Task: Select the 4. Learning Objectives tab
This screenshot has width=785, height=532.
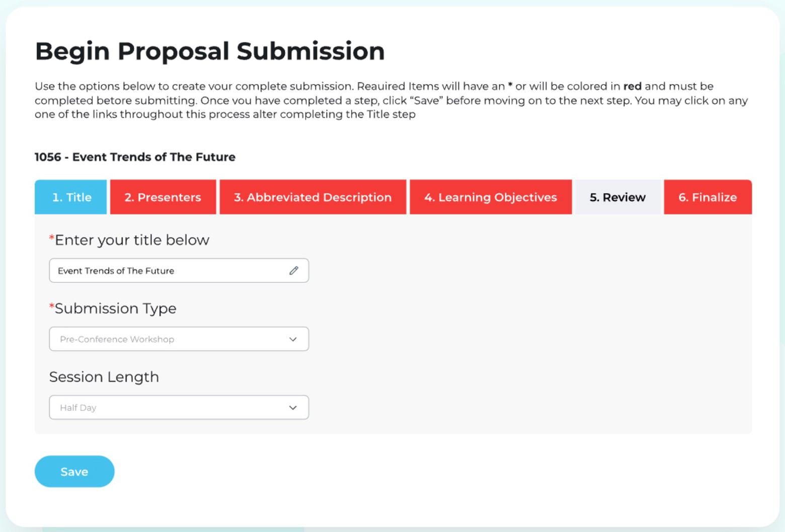Action: click(x=491, y=197)
